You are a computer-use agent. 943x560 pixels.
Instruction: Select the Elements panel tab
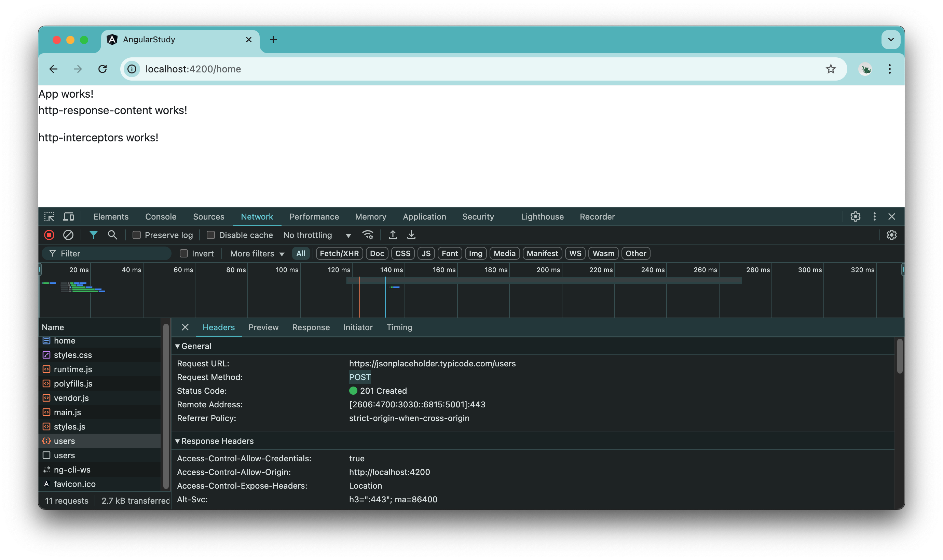(x=111, y=216)
